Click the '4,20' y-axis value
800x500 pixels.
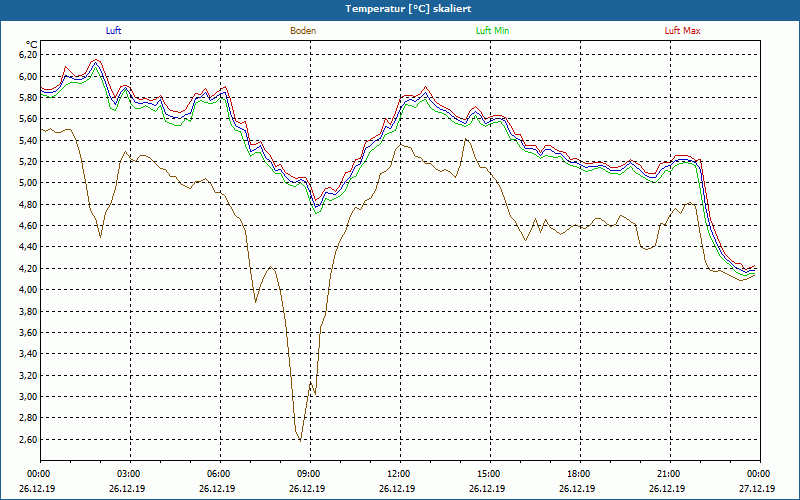tap(29, 268)
